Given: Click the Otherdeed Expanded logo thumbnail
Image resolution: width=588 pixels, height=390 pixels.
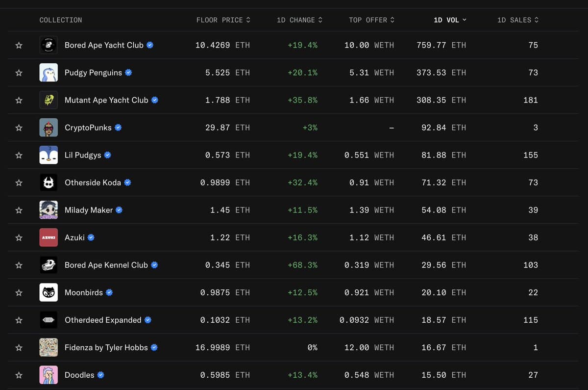Looking at the screenshot, I should click(49, 320).
